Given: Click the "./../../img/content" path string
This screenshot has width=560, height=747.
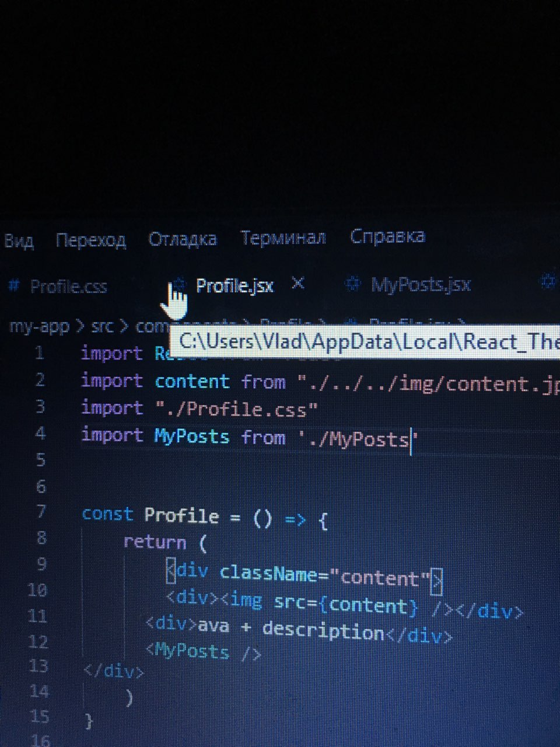Looking at the screenshot, I should tap(428, 385).
